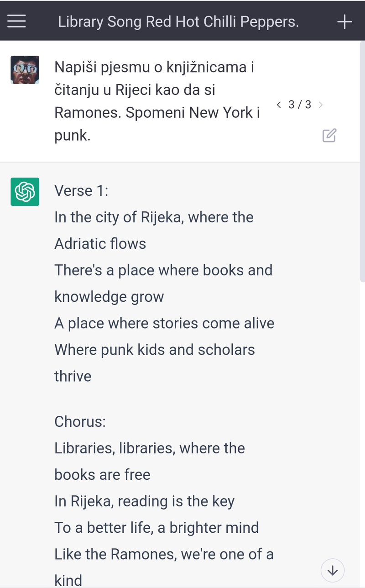The image size is (365, 588).
Task: Start a new chat with plus icon
Action: [x=344, y=21]
